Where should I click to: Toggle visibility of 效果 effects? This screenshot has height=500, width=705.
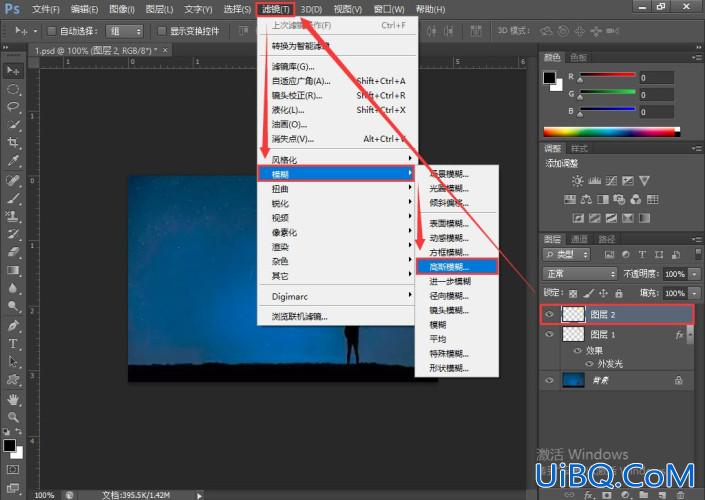pos(578,351)
